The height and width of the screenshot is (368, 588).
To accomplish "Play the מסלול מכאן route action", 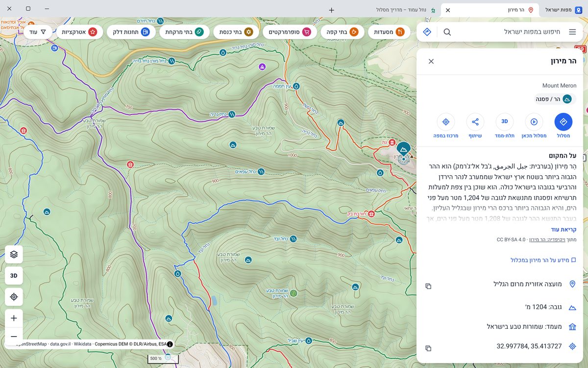I will [x=534, y=126].
